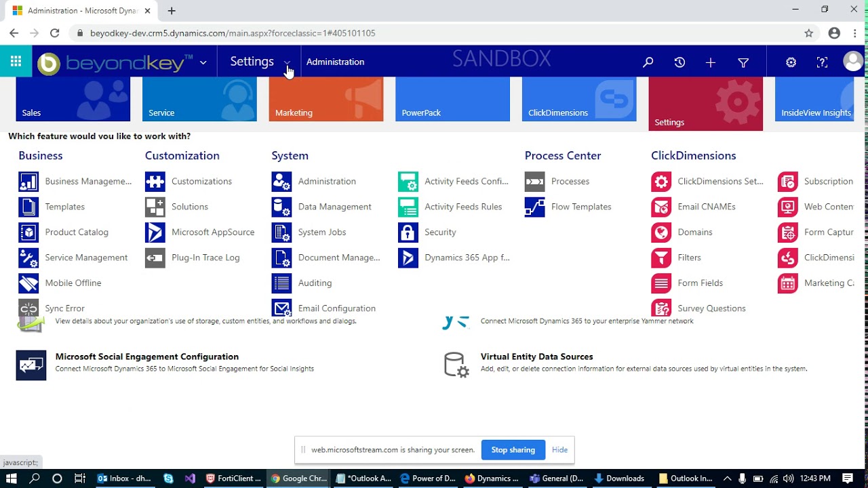The image size is (868, 488).
Task: Click the Email CNAMEs icon
Action: pyautogui.click(x=661, y=207)
